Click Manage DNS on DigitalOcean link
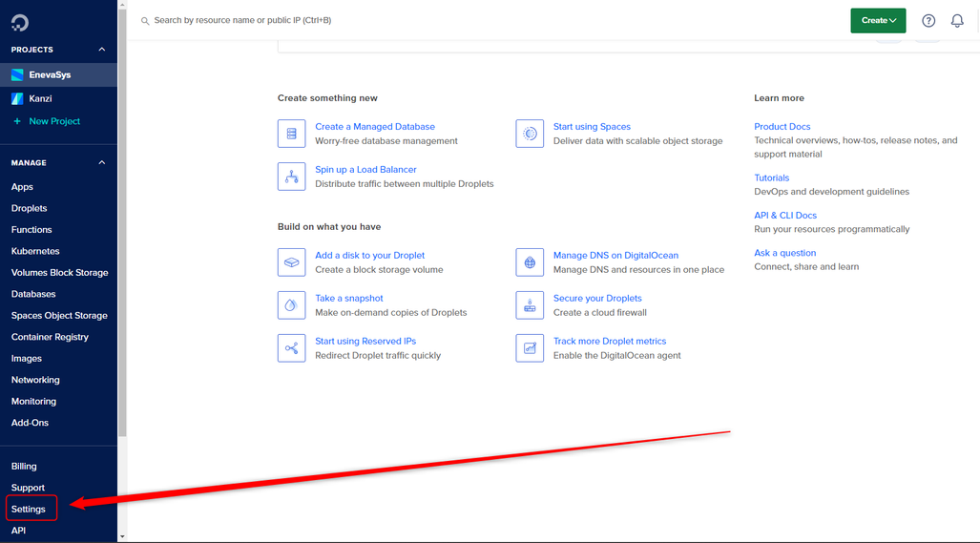This screenshot has height=543, width=980. coord(615,255)
